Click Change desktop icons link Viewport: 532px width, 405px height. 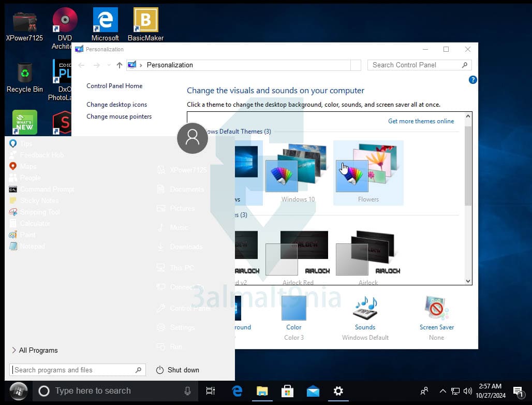(117, 105)
